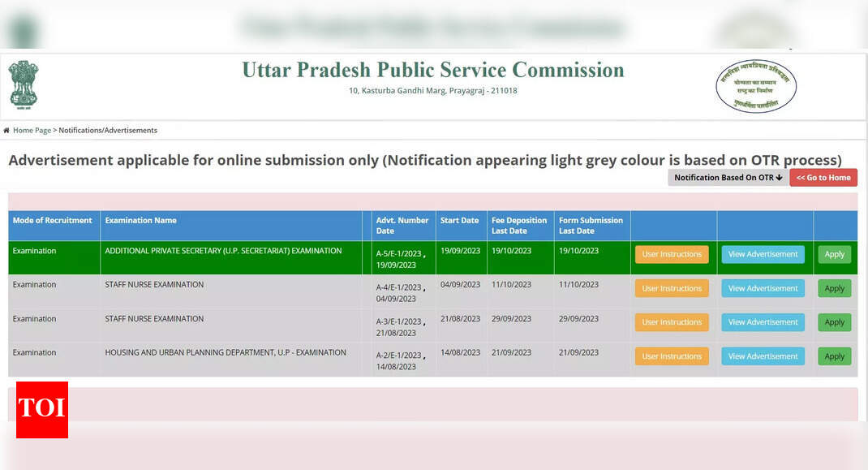868x470 pixels.
Task: Click the home icon in the breadcrumb
Action: [x=6, y=130]
